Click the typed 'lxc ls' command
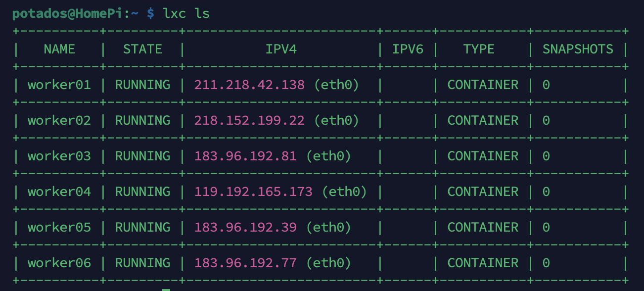Screen dimensions: 644x291 (x=186, y=13)
